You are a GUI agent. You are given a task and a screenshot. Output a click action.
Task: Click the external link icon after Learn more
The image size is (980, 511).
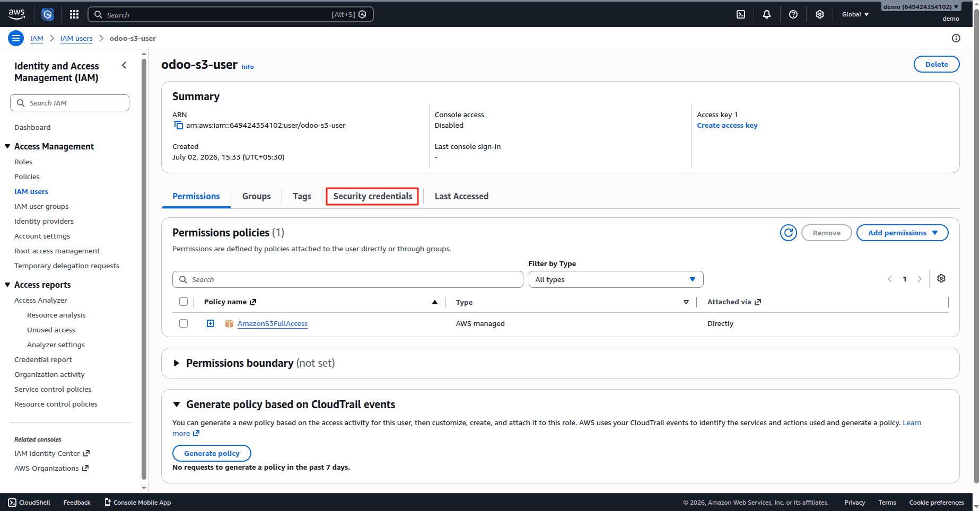[196, 433]
